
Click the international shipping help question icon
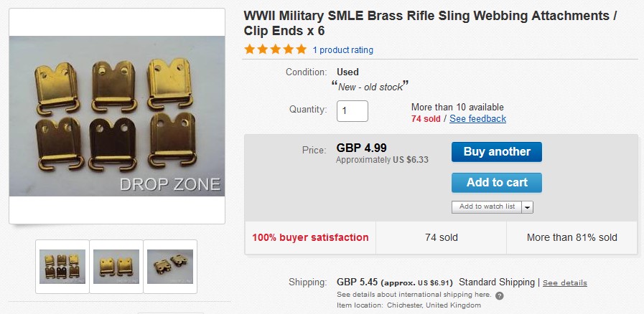pos(499,295)
